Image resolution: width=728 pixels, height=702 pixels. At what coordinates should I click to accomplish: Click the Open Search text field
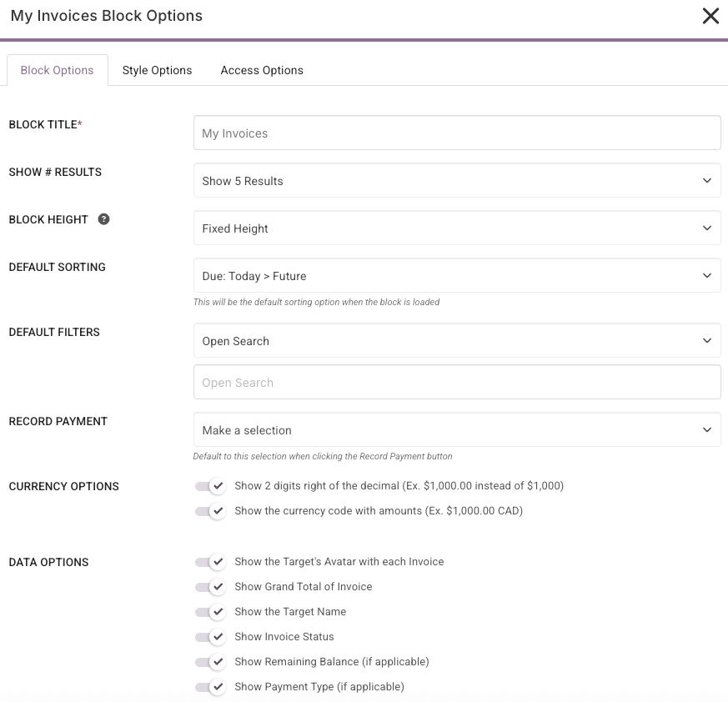(x=457, y=383)
